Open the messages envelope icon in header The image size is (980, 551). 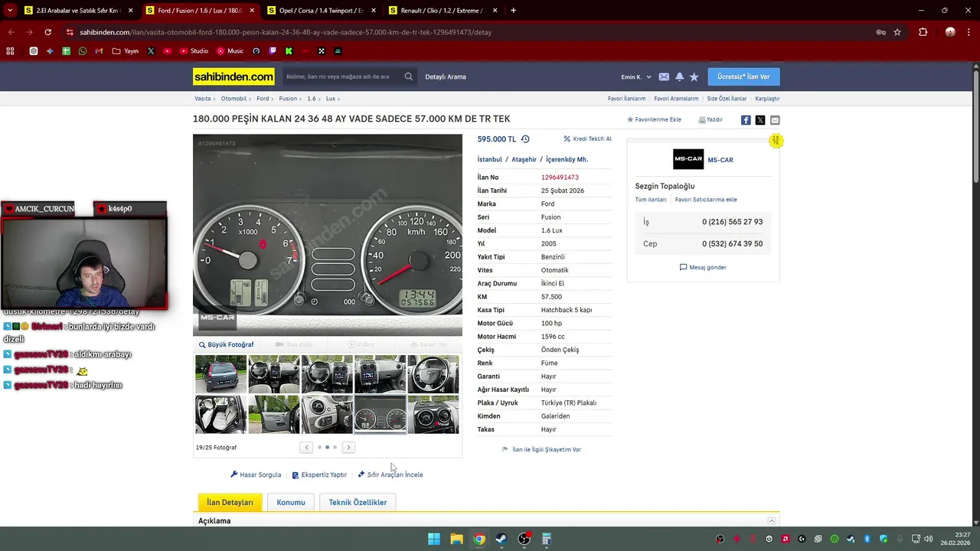pyautogui.click(x=664, y=77)
